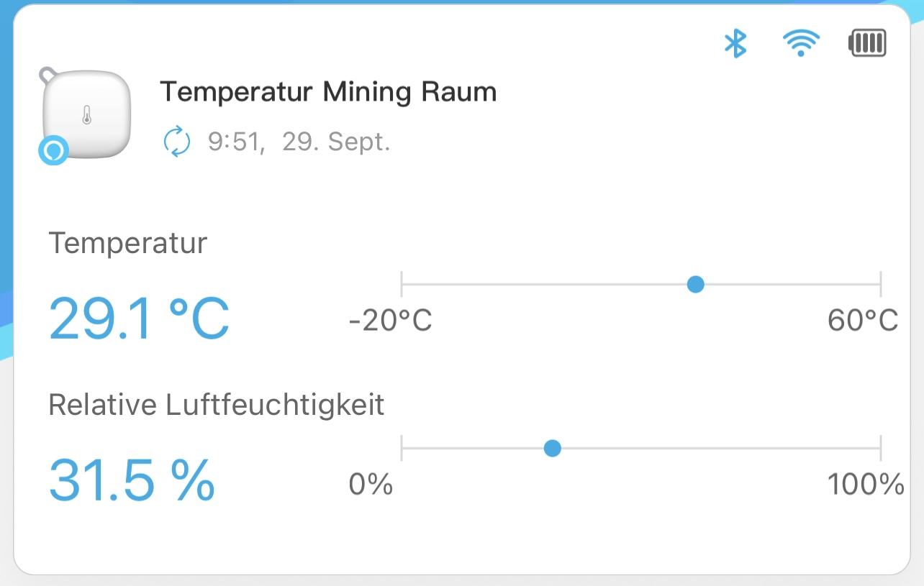The image size is (924, 586).
Task: Click the 100% maximum humidity label
Action: pyautogui.click(x=865, y=485)
